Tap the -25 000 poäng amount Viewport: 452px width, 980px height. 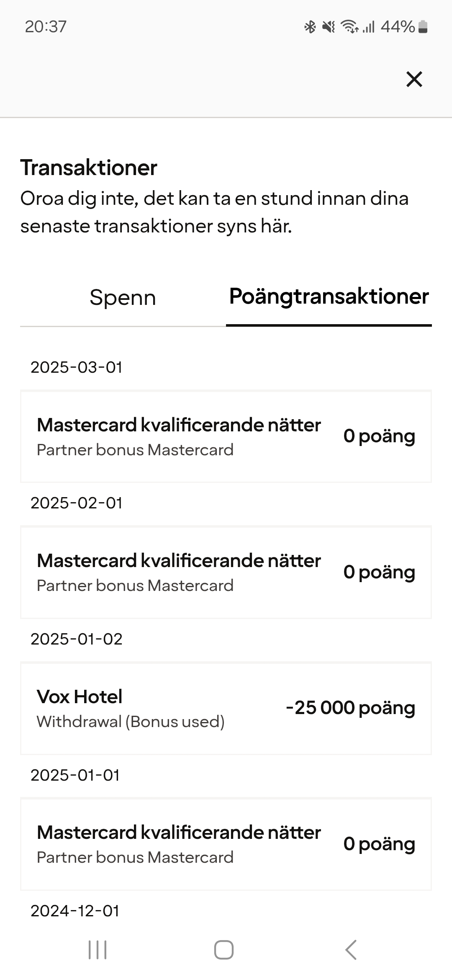coord(350,708)
